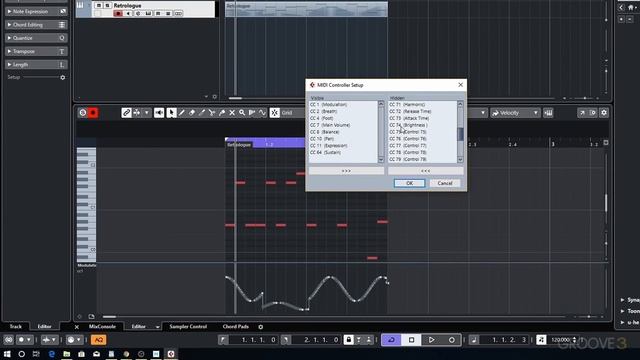Toggle Monitor on Retrologue track

coord(128,13)
